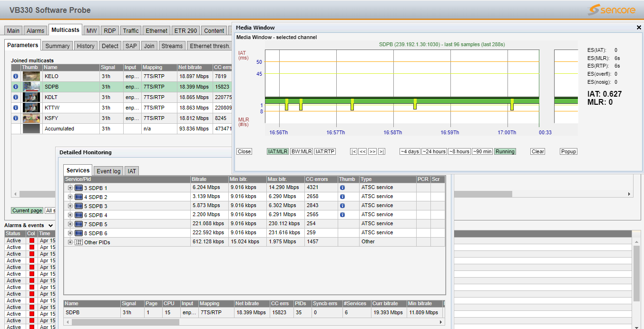Step back samples with << button
644x329 pixels.
[x=362, y=151]
